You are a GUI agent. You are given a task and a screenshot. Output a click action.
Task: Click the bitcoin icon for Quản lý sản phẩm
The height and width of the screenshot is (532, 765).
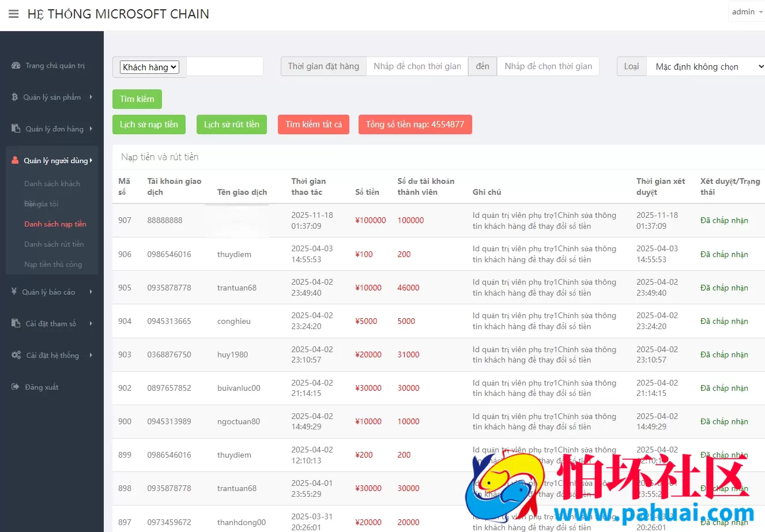pyautogui.click(x=15, y=97)
